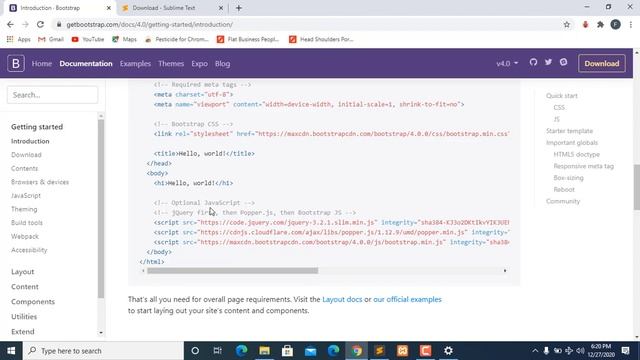Image resolution: width=640 pixels, height=360 pixels.
Task: Expand the v4.0 version dropdown
Action: pyautogui.click(x=507, y=64)
